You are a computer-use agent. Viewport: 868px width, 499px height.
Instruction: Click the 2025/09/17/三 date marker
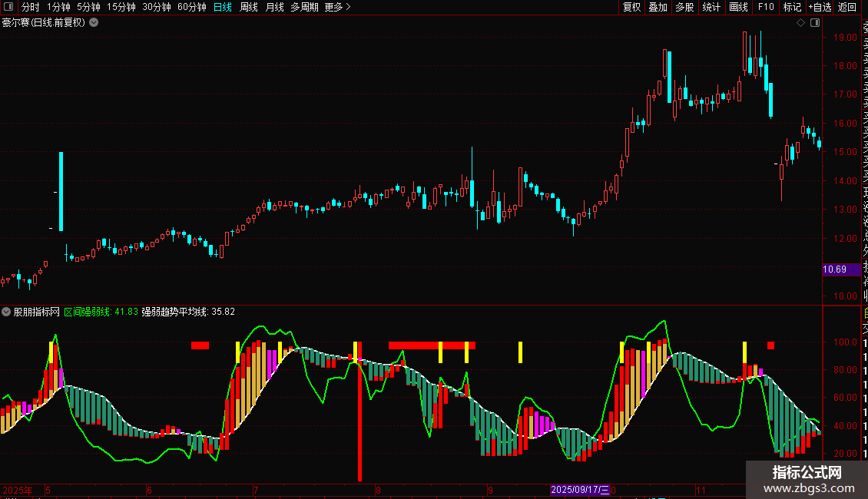(x=580, y=490)
